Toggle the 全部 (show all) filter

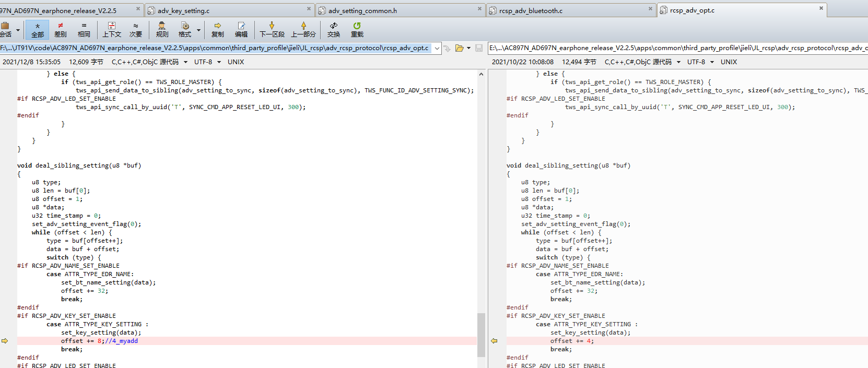pos(38,30)
